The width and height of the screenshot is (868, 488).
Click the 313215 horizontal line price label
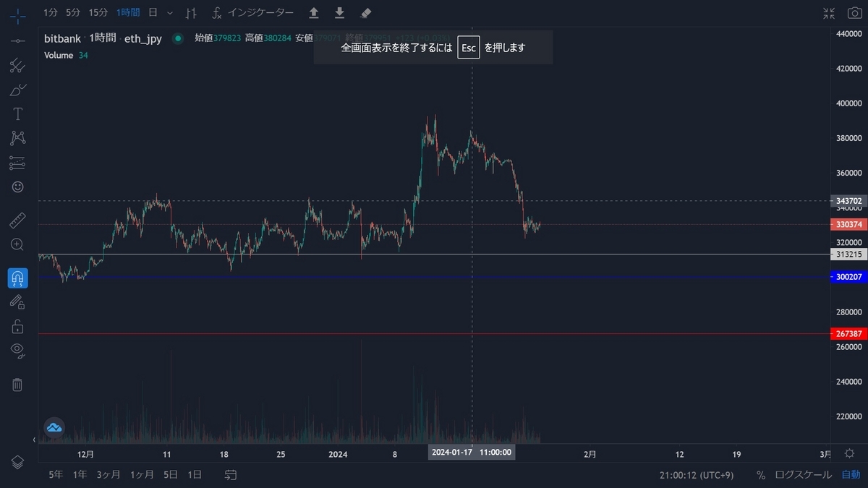[x=848, y=254]
